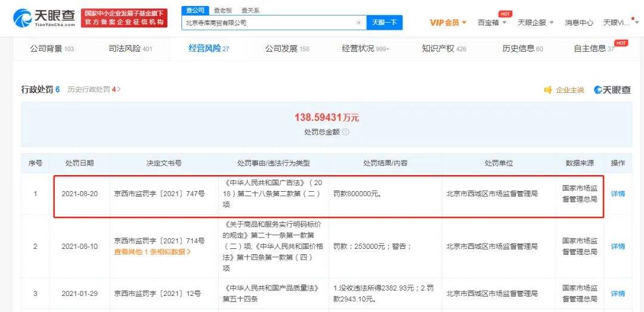
Task: Switch to 知识产权 426 tab
Action: click(444, 49)
